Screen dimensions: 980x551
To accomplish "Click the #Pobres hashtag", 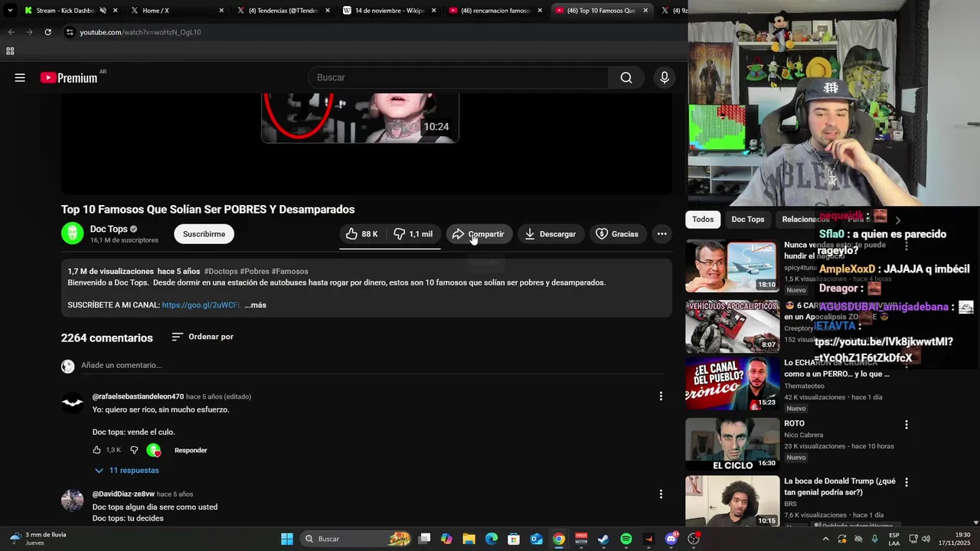I will pyautogui.click(x=254, y=271).
